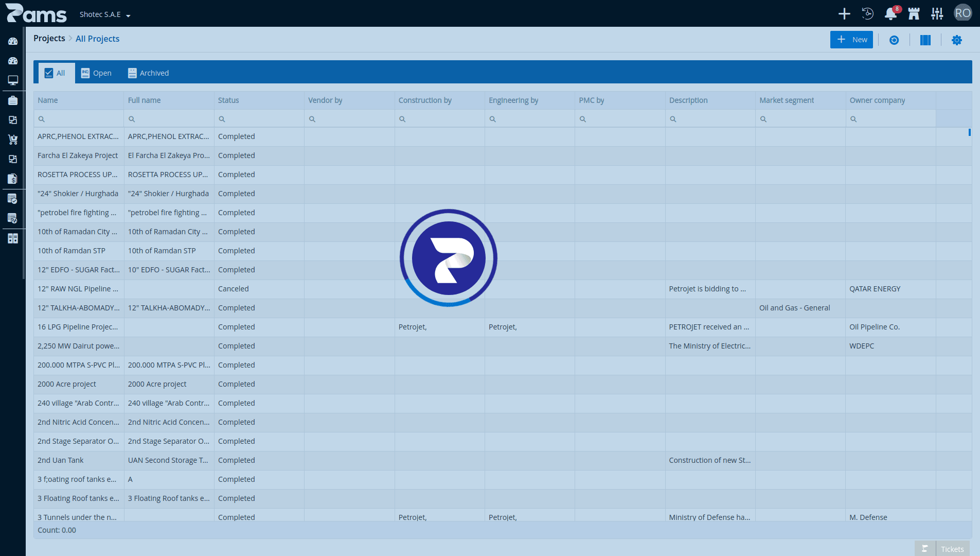Sort by the Full name column header
The height and width of the screenshot is (556, 980).
(x=169, y=100)
